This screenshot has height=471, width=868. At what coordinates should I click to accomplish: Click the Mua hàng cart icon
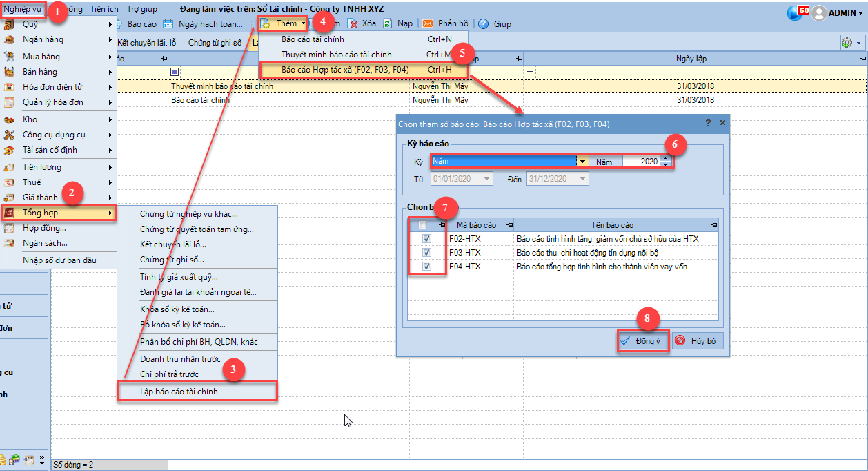tap(10, 57)
